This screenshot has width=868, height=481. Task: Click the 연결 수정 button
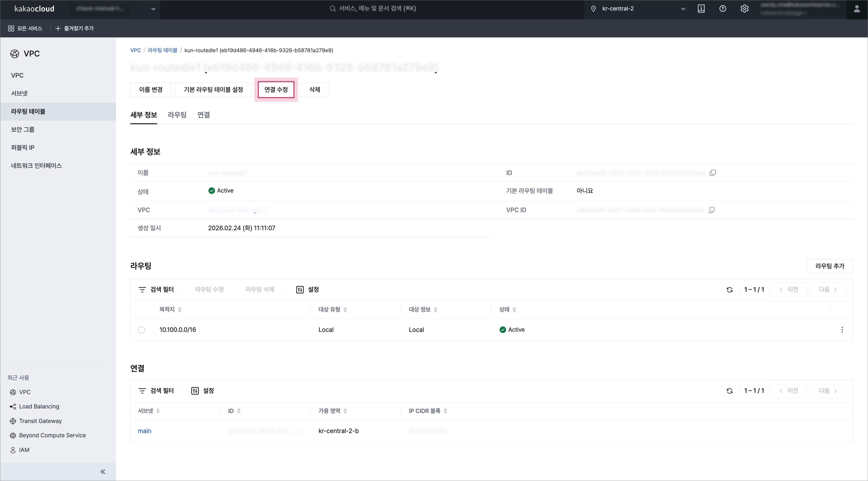click(276, 90)
